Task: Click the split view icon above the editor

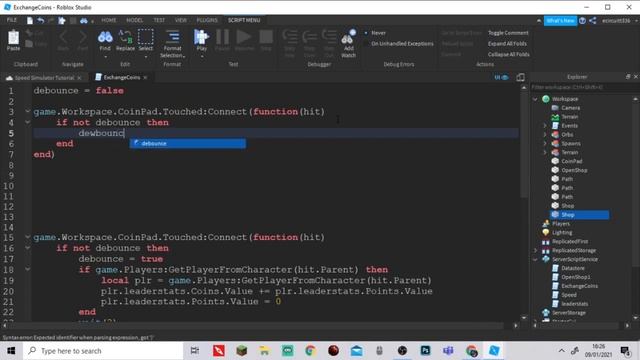Action: pyautogui.click(x=520, y=77)
